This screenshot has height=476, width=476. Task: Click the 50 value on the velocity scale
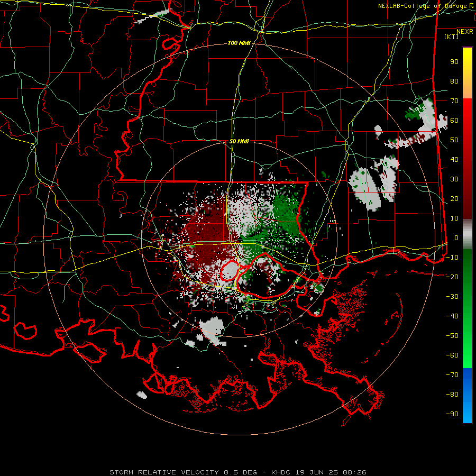(454, 140)
